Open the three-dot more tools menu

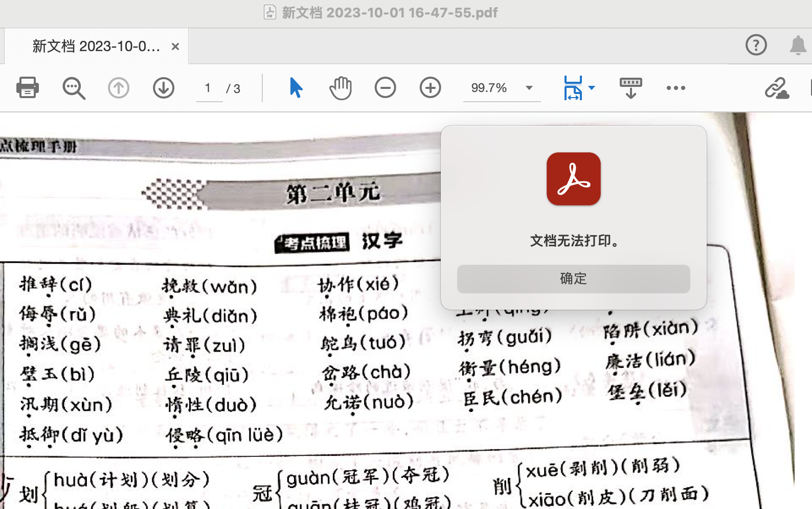point(675,88)
